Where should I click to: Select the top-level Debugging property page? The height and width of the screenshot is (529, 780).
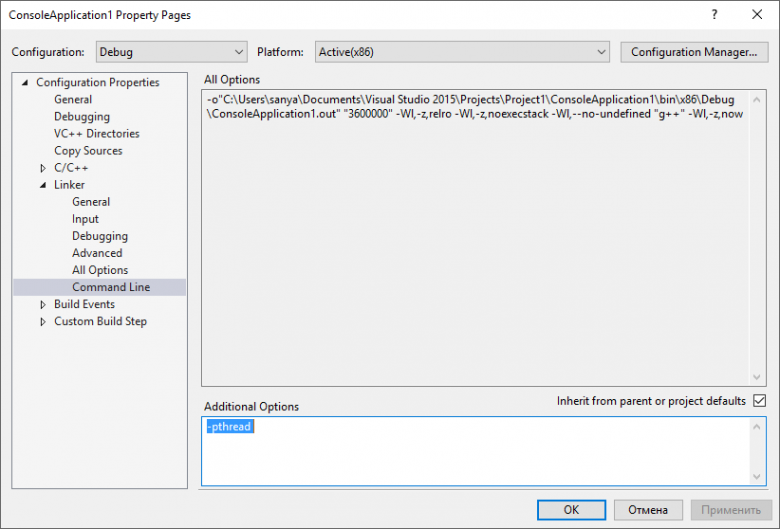(82, 116)
